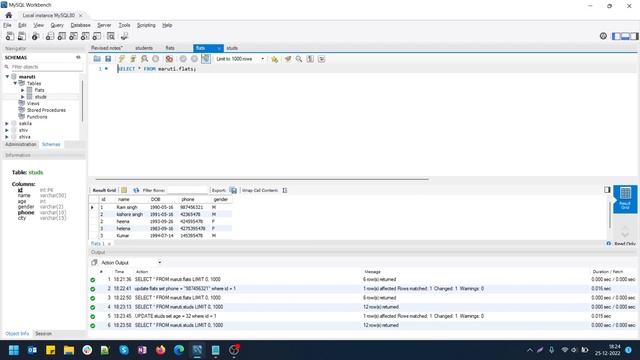Switch to the Revised notes tab
640x360 pixels.
click(107, 48)
